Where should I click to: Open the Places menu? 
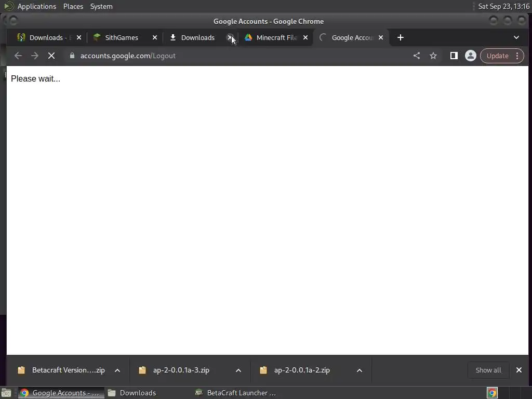[73, 6]
